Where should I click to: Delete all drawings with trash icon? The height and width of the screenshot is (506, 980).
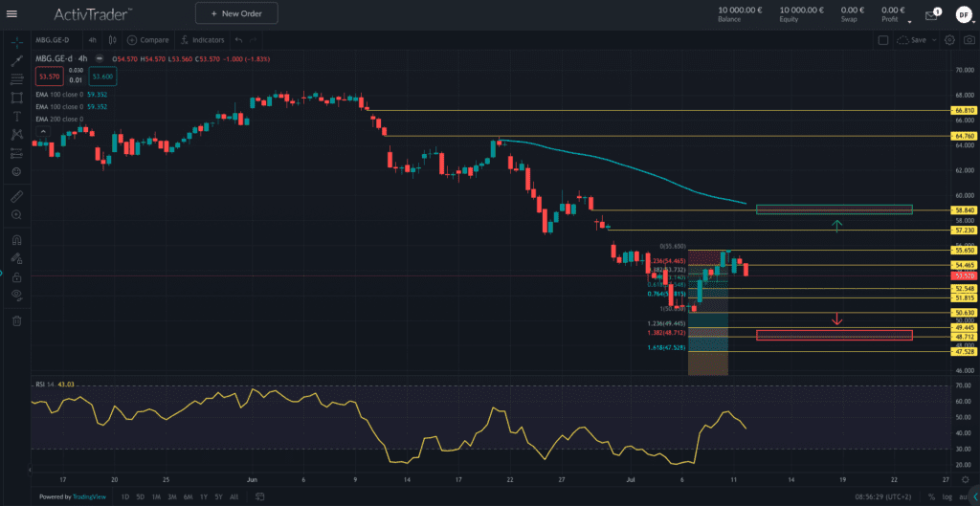pyautogui.click(x=16, y=320)
